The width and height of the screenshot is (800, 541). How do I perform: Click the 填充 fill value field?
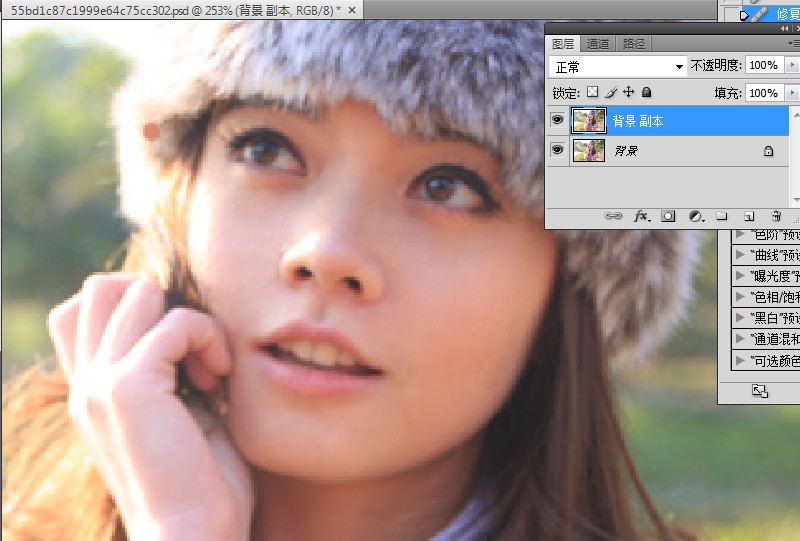coord(764,93)
